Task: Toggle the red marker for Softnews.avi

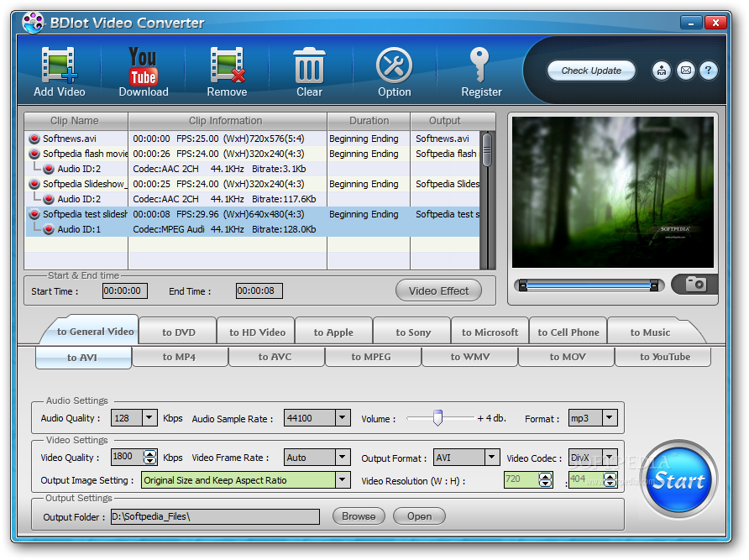Action: [x=34, y=139]
